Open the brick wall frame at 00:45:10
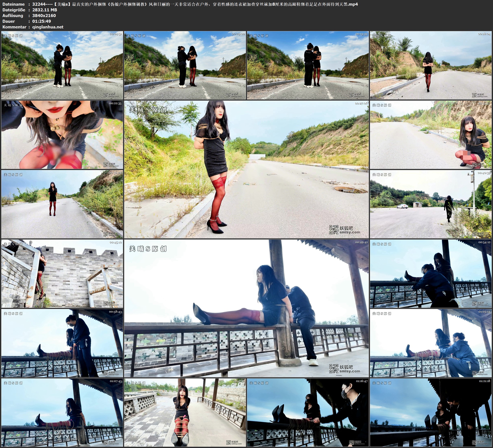 62,273
